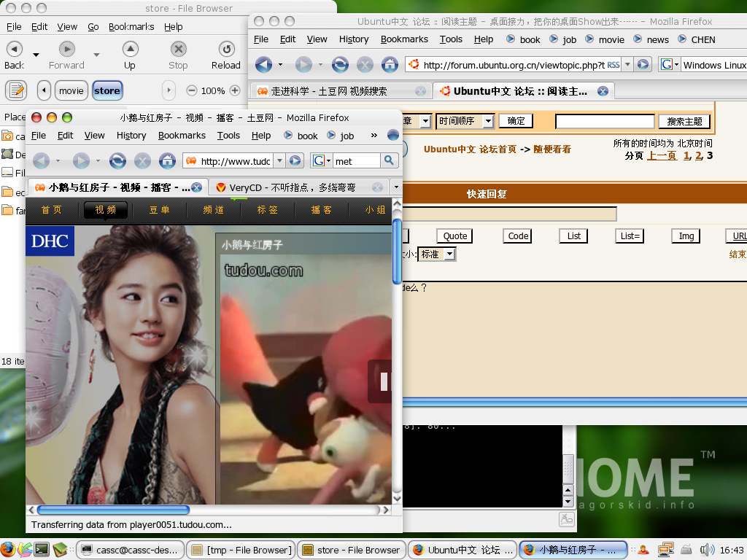The width and height of the screenshot is (747, 560).
Task: Reload the Ubuntu forum page
Action: coord(340,64)
